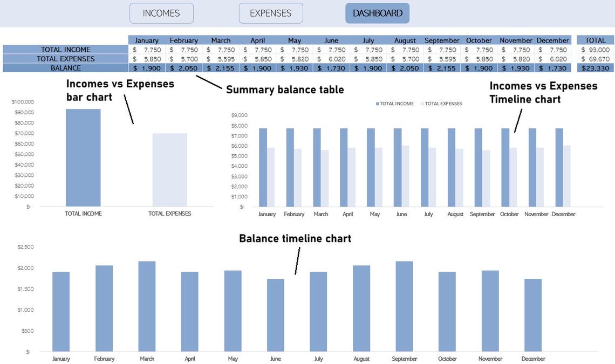This screenshot has width=615, height=364.
Task: Click the Balance timeline chart title label
Action: coord(295,238)
